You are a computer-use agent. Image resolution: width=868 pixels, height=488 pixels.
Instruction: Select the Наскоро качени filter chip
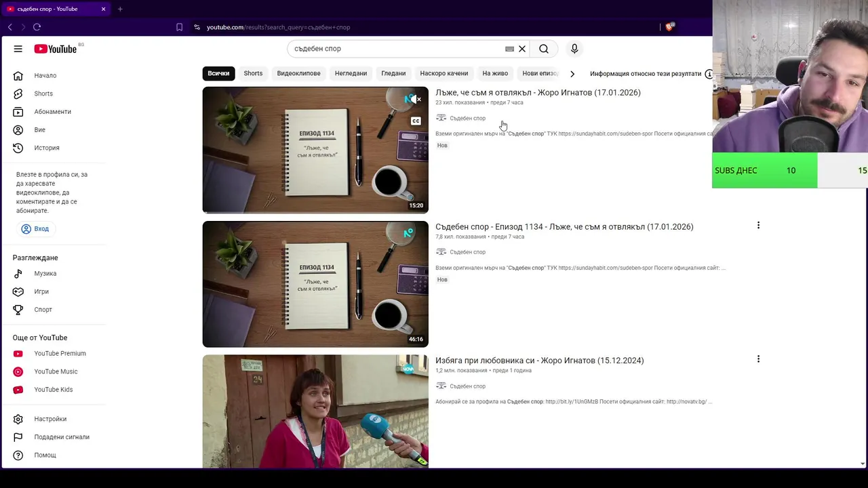pyautogui.click(x=444, y=73)
